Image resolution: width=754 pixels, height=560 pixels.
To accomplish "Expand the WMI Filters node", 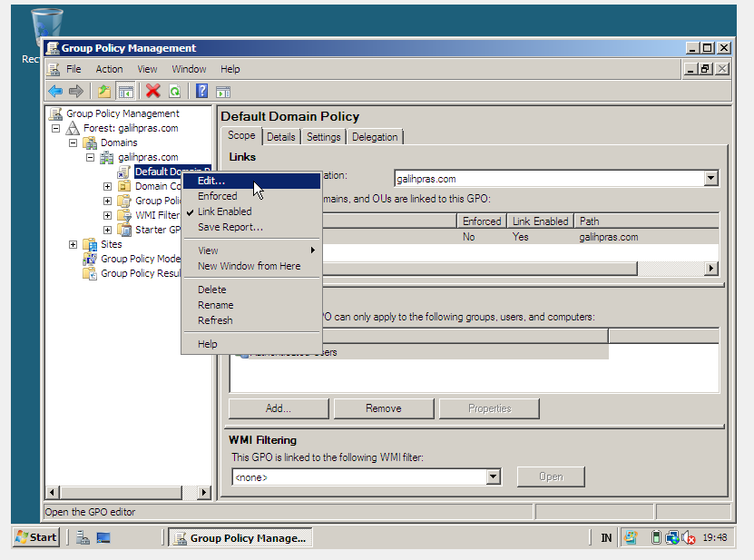I will [108, 215].
